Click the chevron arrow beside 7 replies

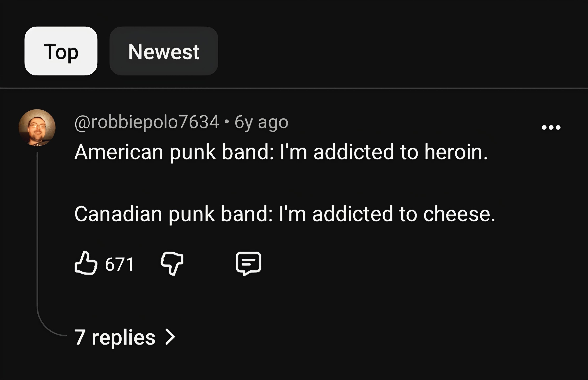tap(170, 337)
